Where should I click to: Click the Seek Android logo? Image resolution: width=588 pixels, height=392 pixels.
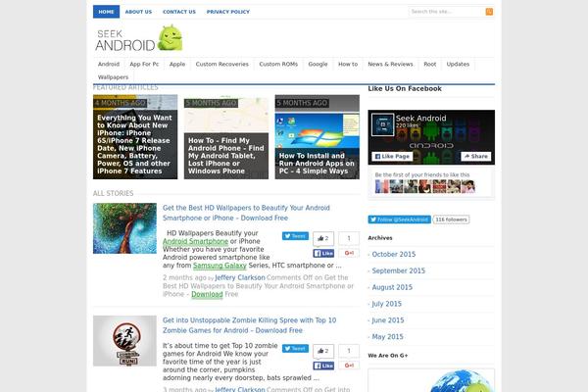[x=139, y=38]
